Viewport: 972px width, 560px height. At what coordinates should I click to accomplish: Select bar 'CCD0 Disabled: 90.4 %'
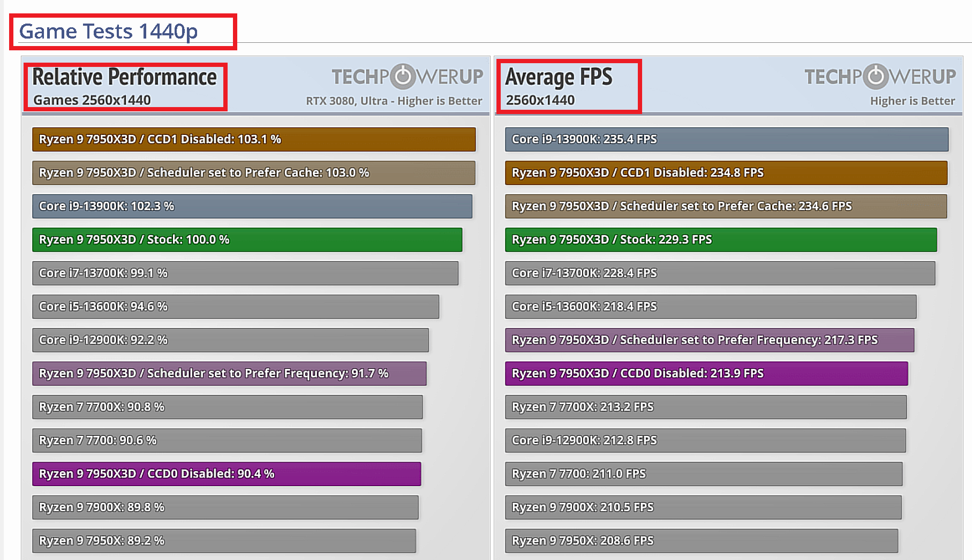[227, 474]
